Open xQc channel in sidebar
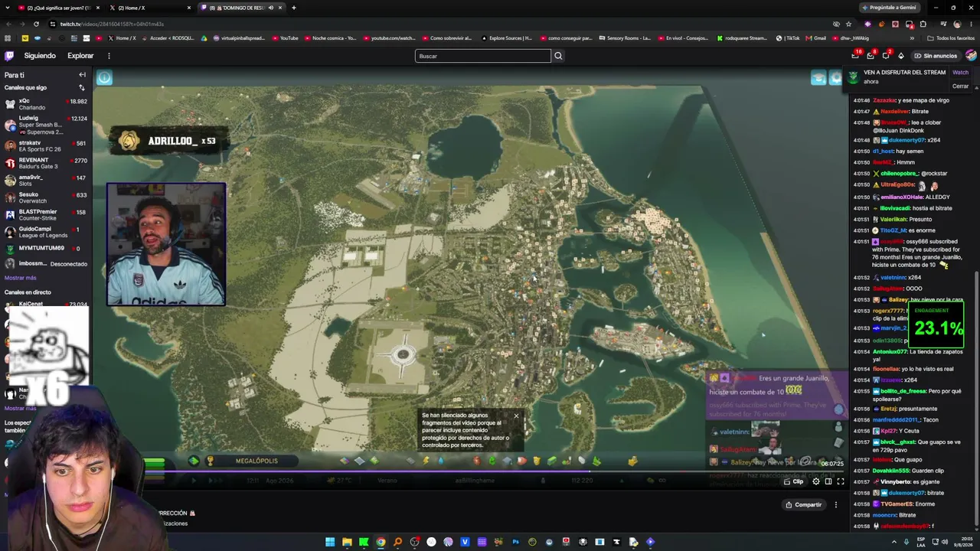 (x=45, y=104)
